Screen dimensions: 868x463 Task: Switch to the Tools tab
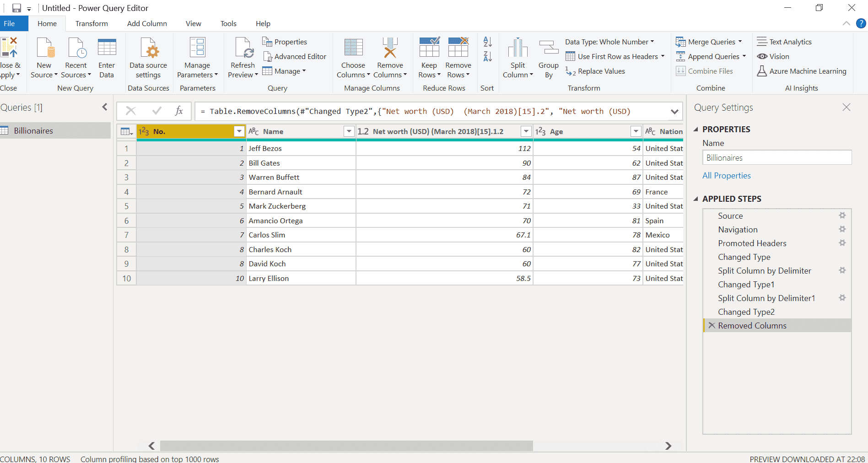(x=228, y=23)
